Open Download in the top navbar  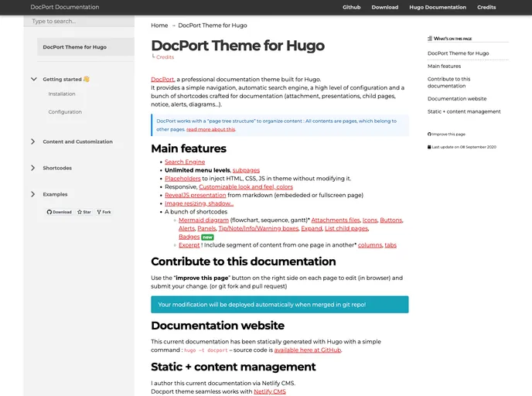pyautogui.click(x=385, y=7)
